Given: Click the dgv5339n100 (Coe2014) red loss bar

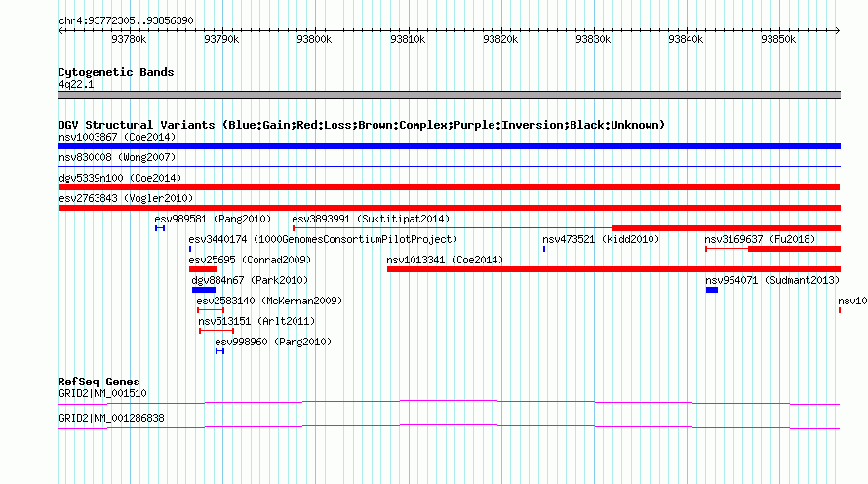Looking at the screenshot, I should pos(449,187).
